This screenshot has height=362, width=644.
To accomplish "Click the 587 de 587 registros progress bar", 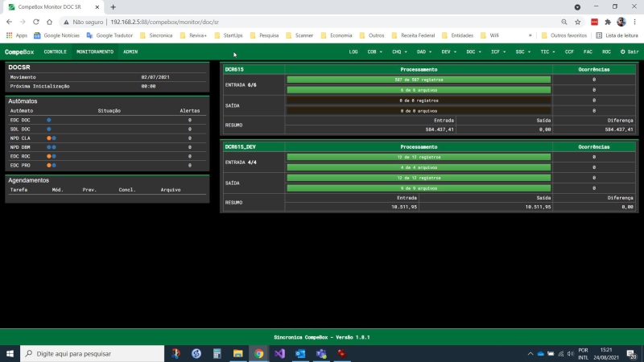I will point(419,80).
